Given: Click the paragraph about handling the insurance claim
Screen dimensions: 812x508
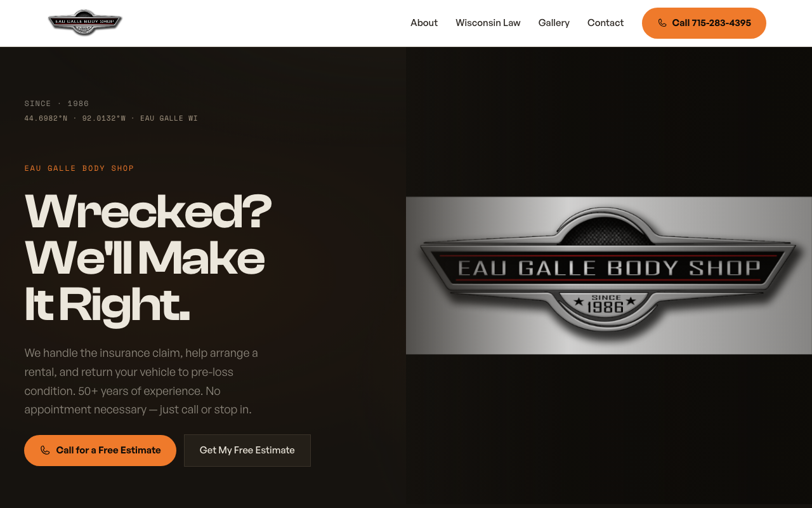Looking at the screenshot, I should pyautogui.click(x=141, y=381).
